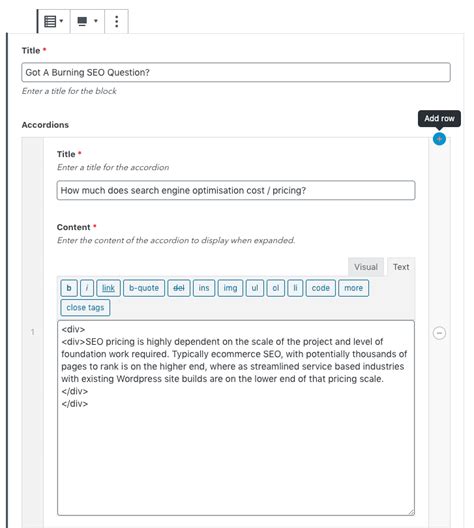Click the block Title field with Got A Burning SEO Question
The height and width of the screenshot is (528, 474).
tap(236, 72)
